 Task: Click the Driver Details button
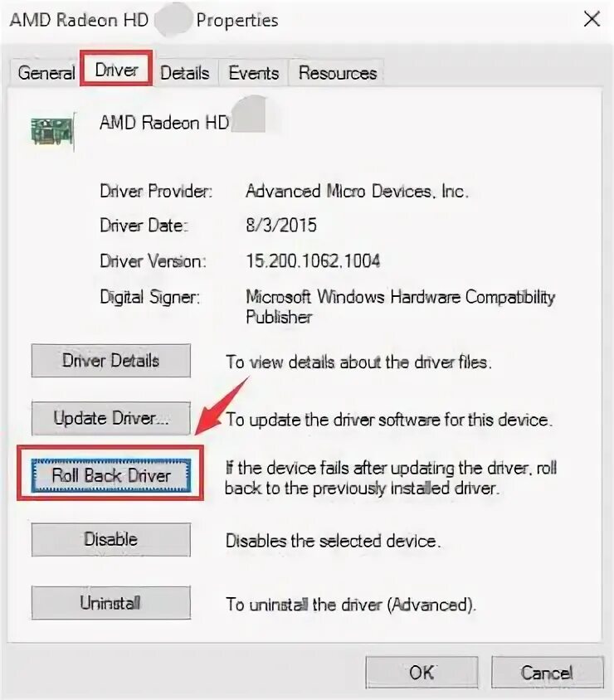pyautogui.click(x=110, y=361)
